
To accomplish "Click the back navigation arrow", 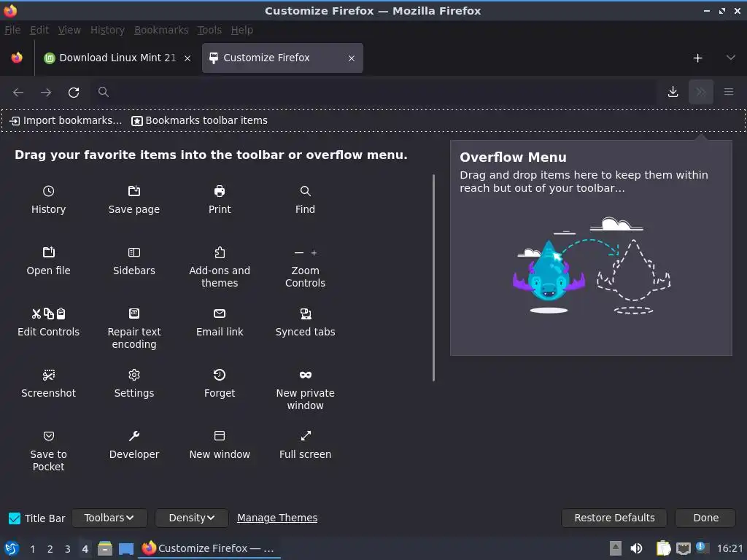I will pos(18,92).
